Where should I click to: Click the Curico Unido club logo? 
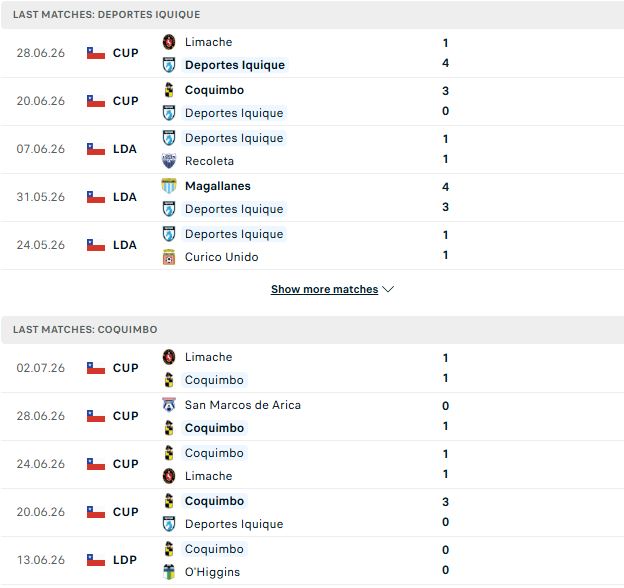tap(169, 257)
